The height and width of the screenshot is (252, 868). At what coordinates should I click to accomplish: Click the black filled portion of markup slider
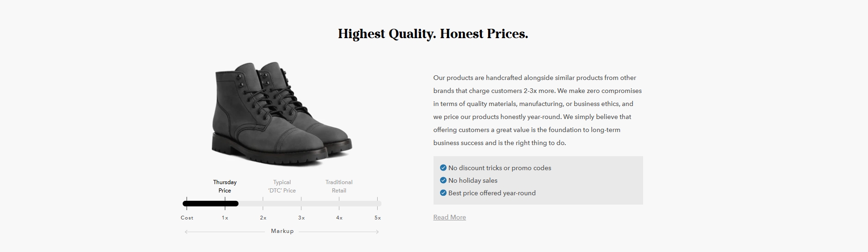(210, 204)
